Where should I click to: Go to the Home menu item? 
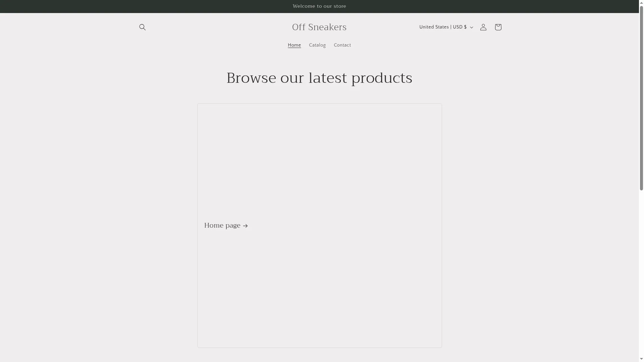point(294,45)
